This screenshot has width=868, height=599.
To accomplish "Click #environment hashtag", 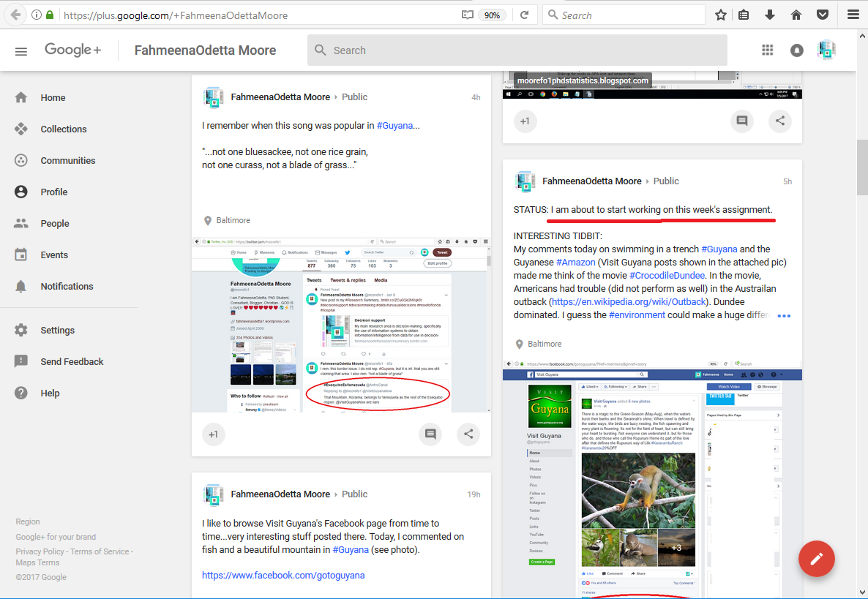I will tap(637, 314).
